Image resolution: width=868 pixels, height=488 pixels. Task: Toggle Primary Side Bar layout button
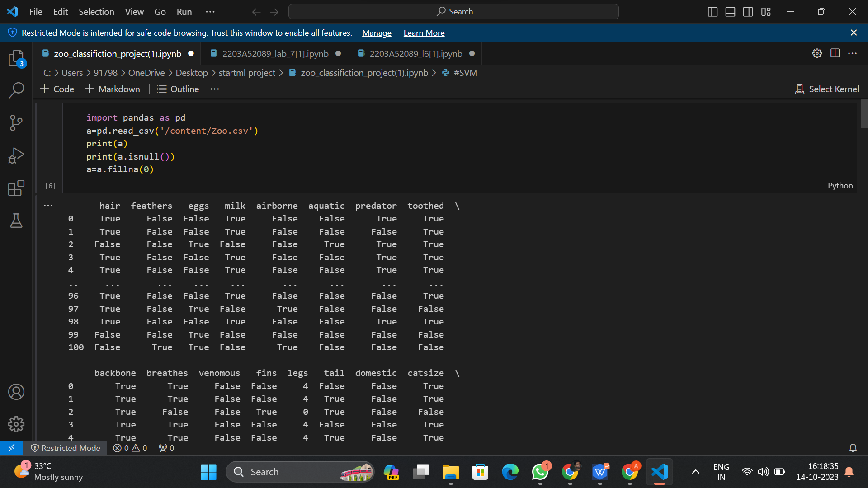(x=712, y=12)
